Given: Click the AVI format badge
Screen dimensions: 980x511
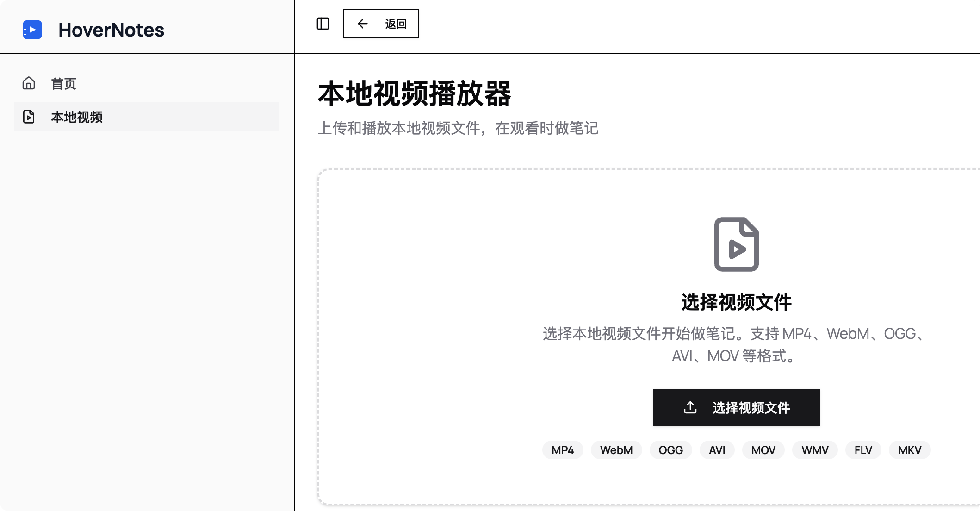Looking at the screenshot, I should click(x=717, y=450).
